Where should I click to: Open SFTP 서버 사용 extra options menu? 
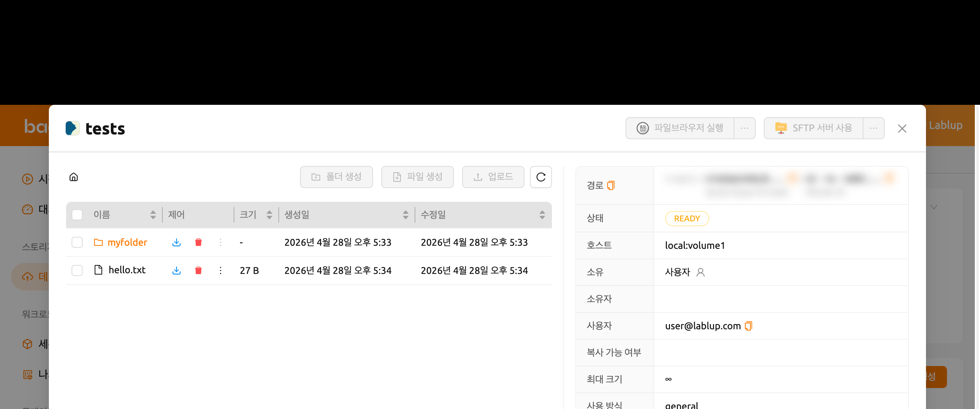click(873, 128)
